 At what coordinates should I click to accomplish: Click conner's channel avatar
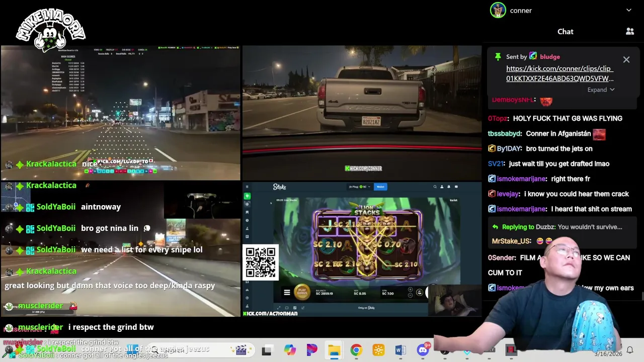tap(498, 10)
